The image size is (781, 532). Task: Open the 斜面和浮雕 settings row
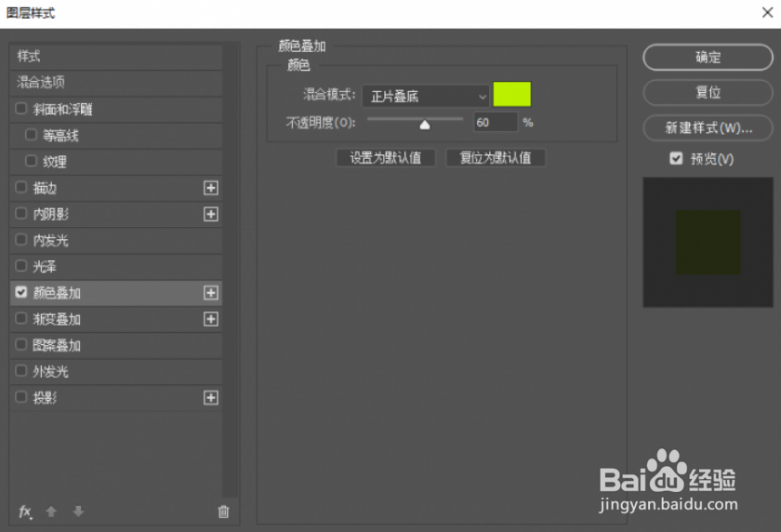[115, 109]
